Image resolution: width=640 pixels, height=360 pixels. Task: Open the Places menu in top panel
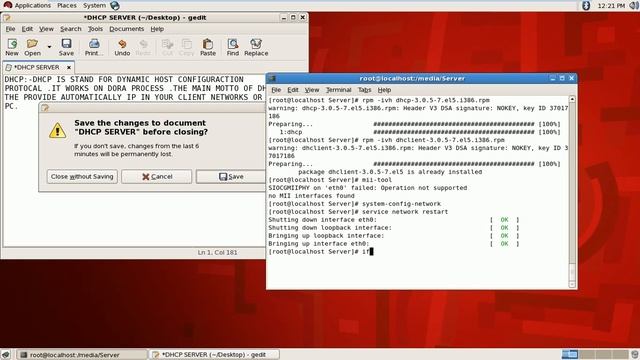(67, 5)
